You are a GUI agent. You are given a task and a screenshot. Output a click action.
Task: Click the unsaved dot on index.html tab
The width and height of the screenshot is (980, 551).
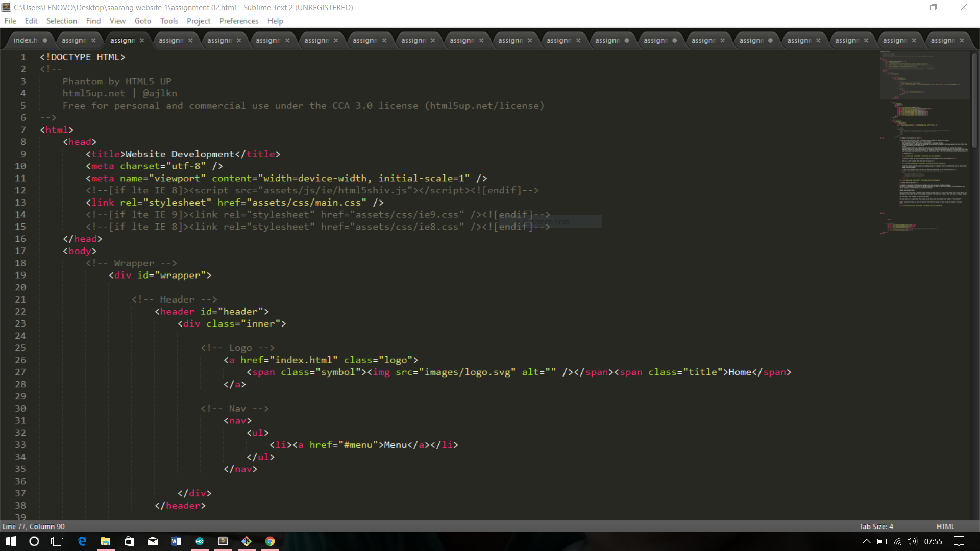[x=45, y=40]
